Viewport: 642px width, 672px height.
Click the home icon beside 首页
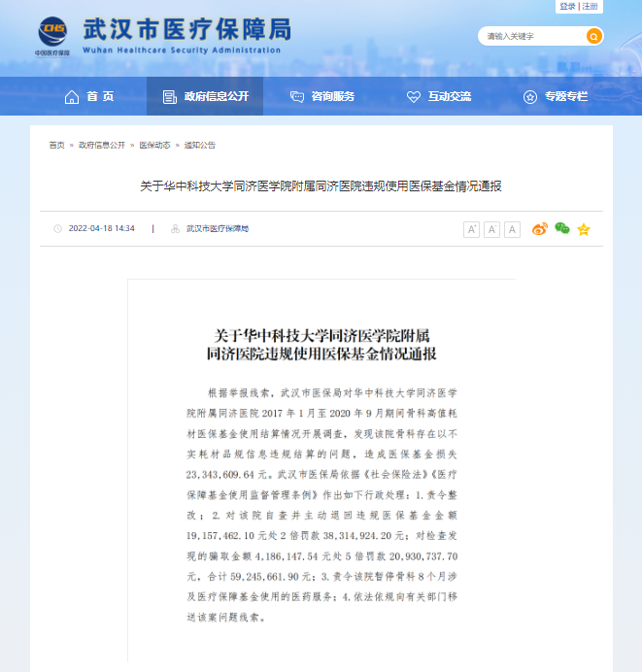point(72,97)
